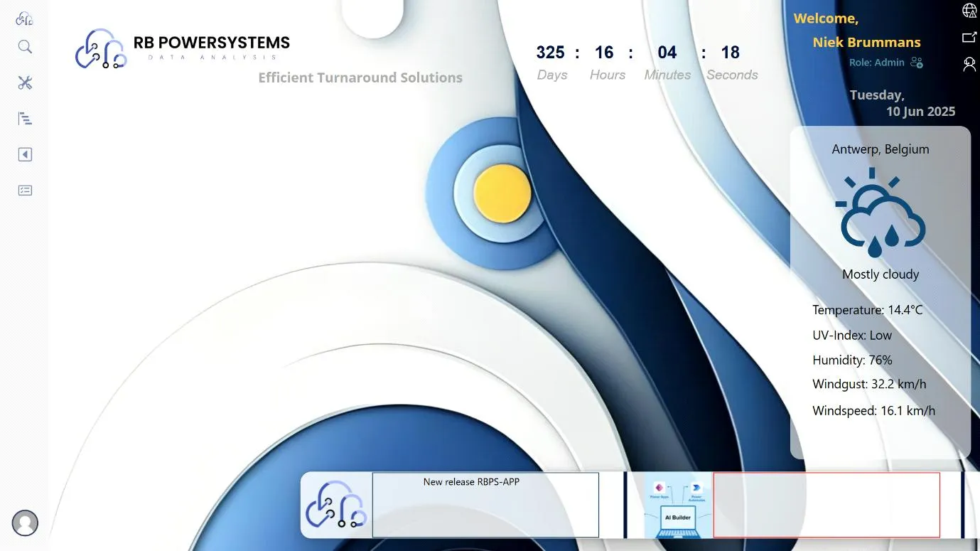
Task: Click the 'Welcome,' greeting text
Action: (x=826, y=18)
